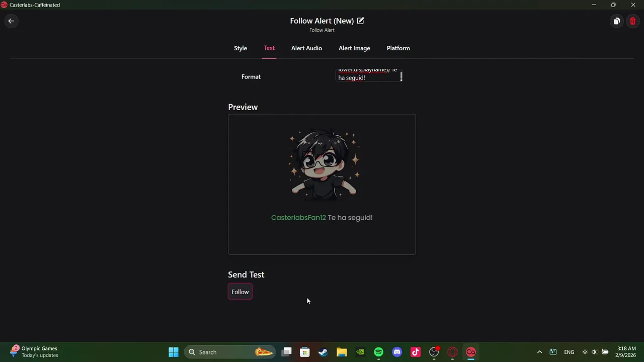Click inside the Format text field
This screenshot has height=362, width=644.
[x=368, y=76]
